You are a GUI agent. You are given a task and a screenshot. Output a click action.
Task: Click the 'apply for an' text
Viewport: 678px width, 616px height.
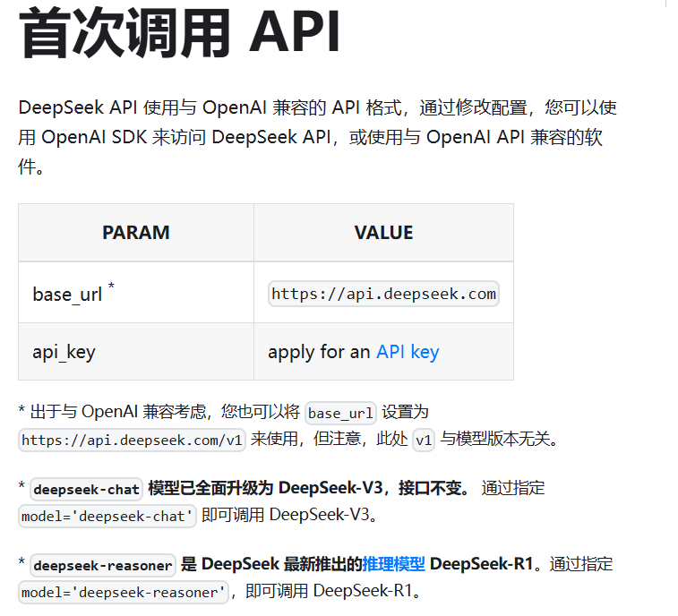coord(319,352)
